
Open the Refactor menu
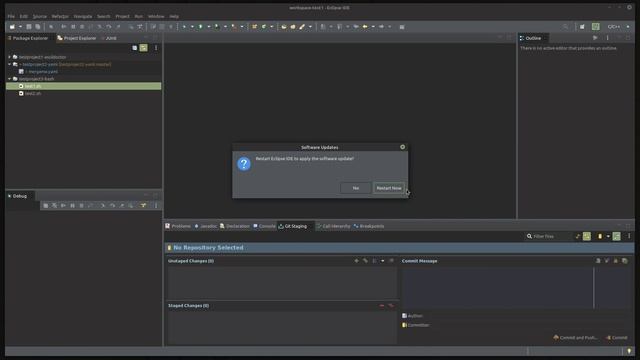pos(60,16)
